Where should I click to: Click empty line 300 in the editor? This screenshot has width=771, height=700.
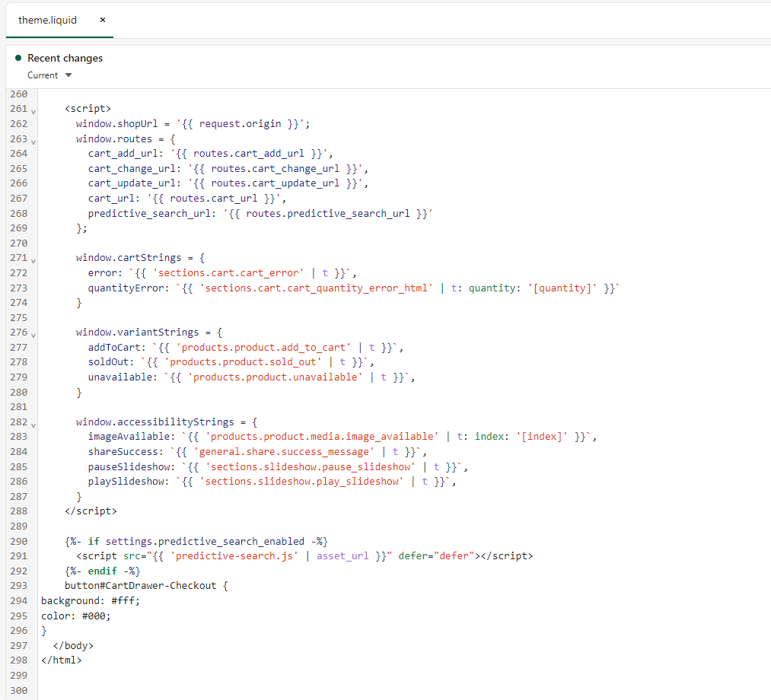pos(304,690)
